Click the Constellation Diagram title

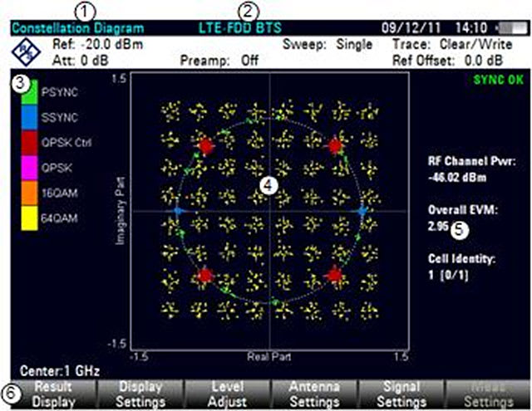pos(78,28)
